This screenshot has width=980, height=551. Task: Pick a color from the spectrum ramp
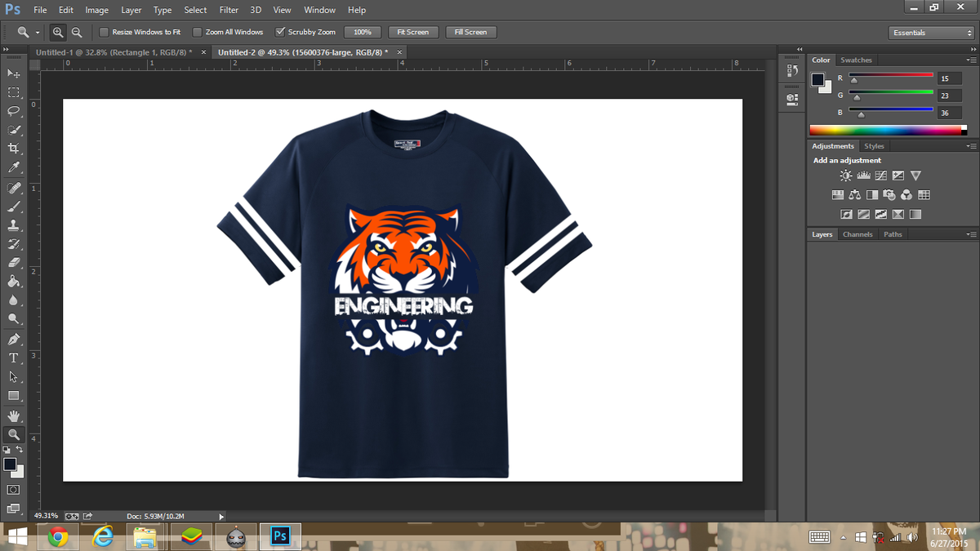tap(888, 130)
